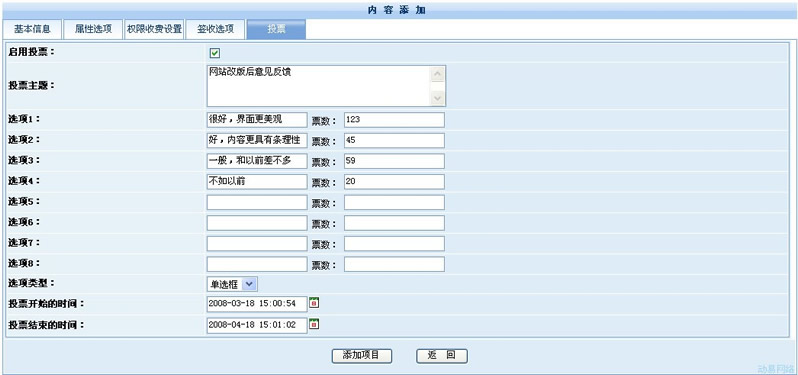Click the vote count field showing 59

[x=394, y=161]
